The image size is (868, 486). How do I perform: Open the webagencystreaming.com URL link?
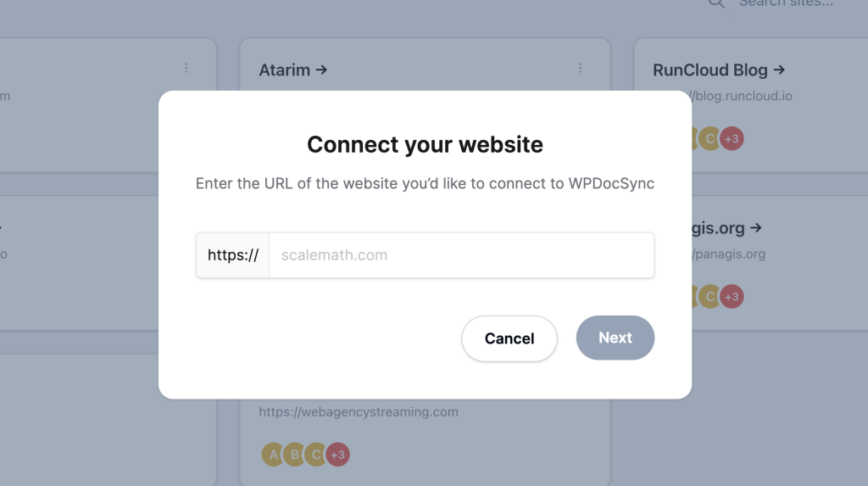click(x=359, y=411)
